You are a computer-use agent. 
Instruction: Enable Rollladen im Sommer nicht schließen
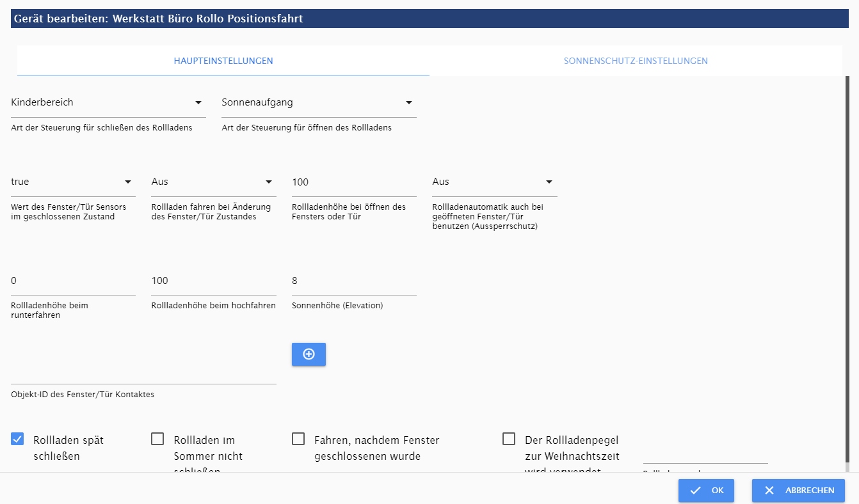[x=157, y=439]
